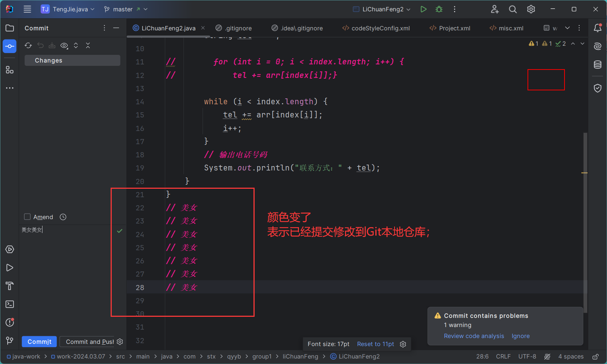Open the Services tool window icon

coord(10,249)
